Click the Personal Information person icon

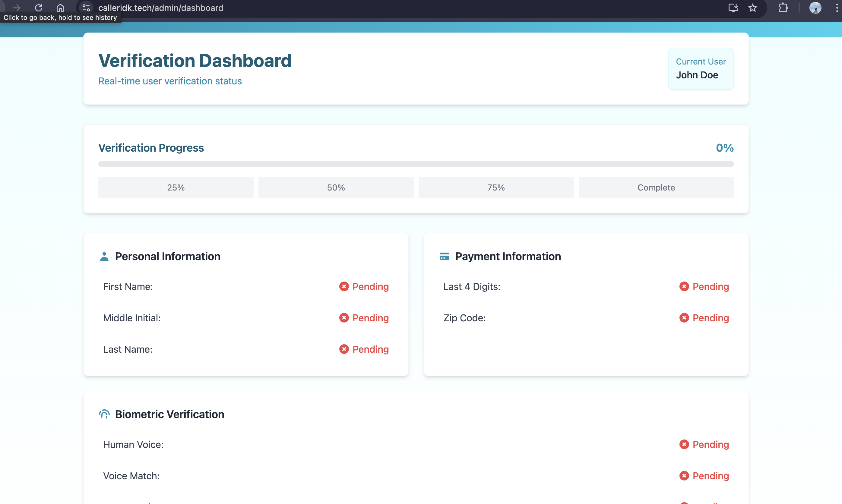click(104, 257)
